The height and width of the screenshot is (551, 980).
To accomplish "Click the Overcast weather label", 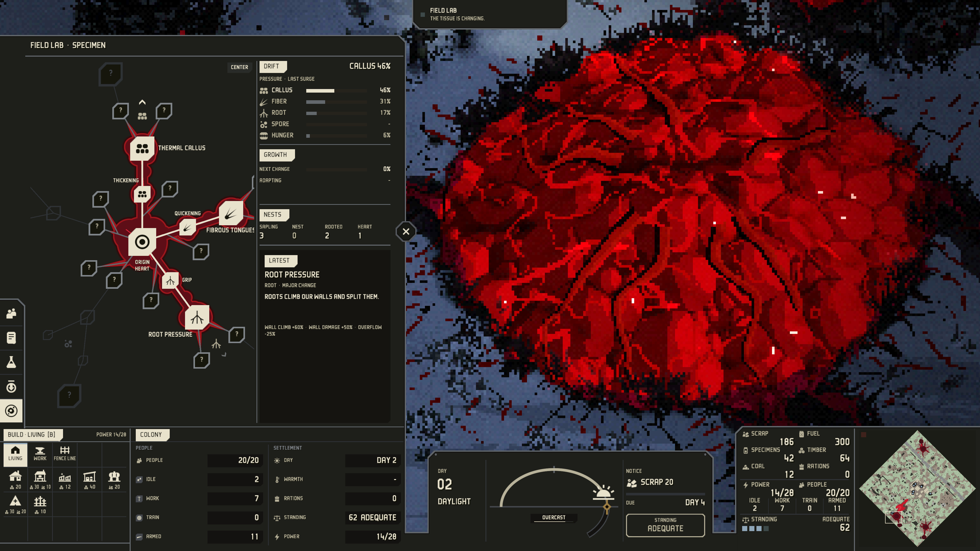I will click(x=554, y=518).
